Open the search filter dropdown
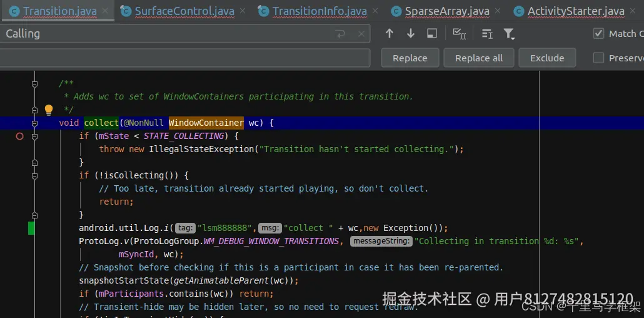This screenshot has height=318, width=644. (x=509, y=34)
